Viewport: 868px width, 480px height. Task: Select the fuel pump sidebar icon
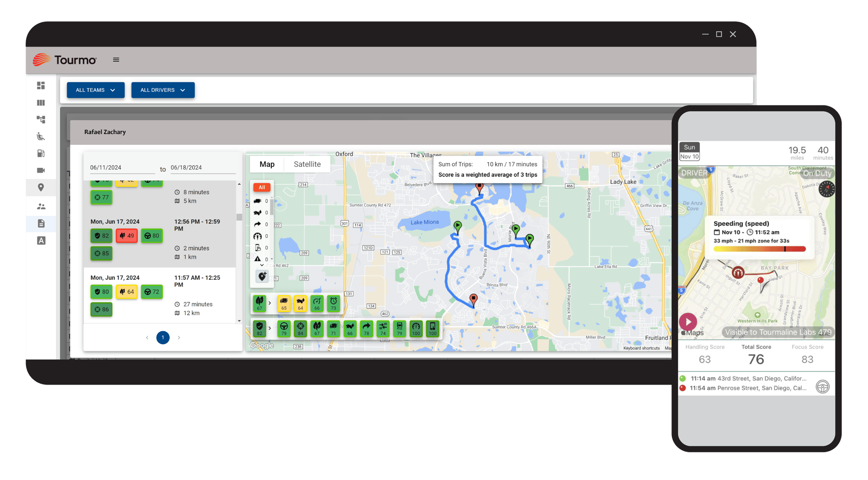[41, 153]
